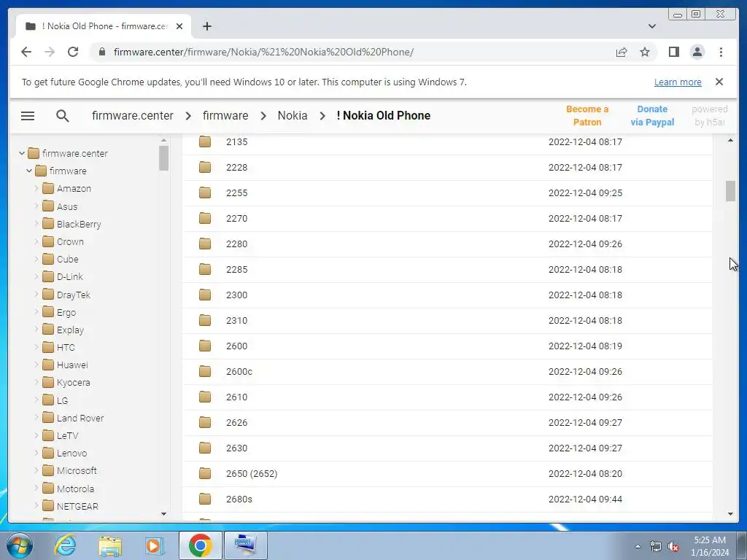Image resolution: width=747 pixels, height=560 pixels.
Task: Open the hamburger sidebar menu
Action: tap(28, 116)
